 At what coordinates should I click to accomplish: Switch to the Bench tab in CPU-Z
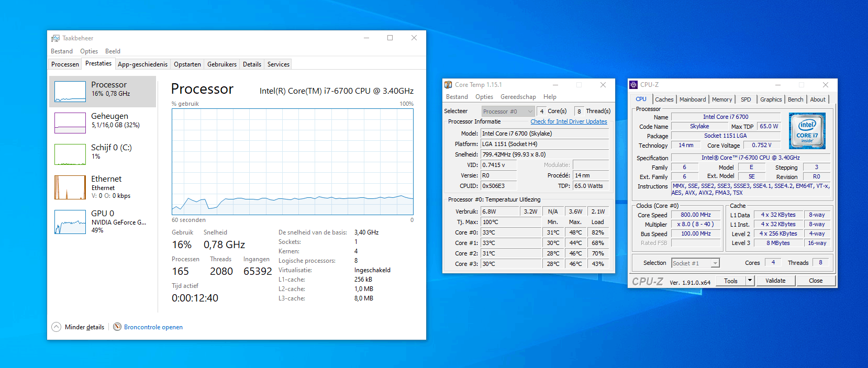click(795, 99)
